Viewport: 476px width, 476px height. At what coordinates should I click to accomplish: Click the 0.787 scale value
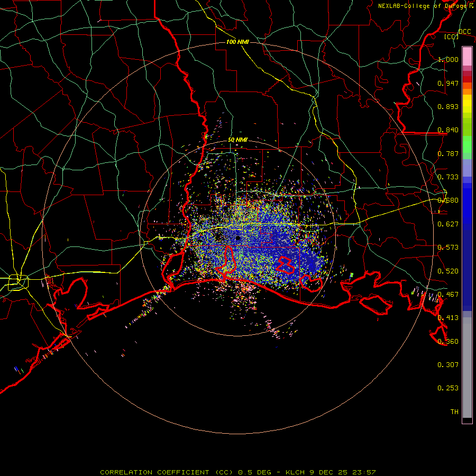click(448, 153)
